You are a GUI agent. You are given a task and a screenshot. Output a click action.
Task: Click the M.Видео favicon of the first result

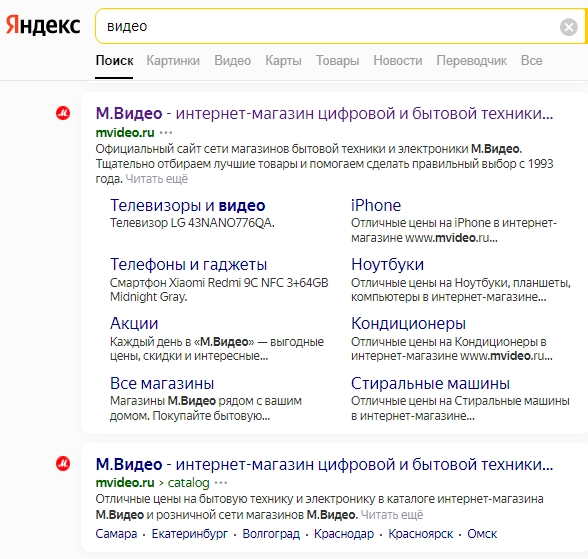[63, 113]
